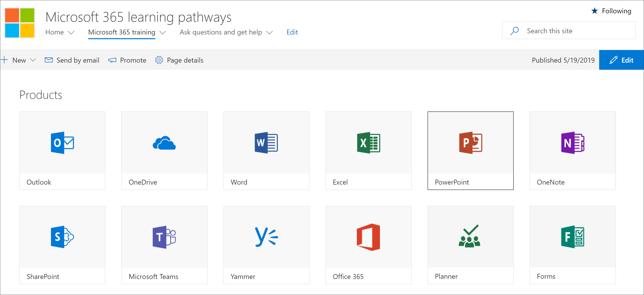Click the Forms tile label
The width and height of the screenshot is (644, 295).
(x=546, y=276)
